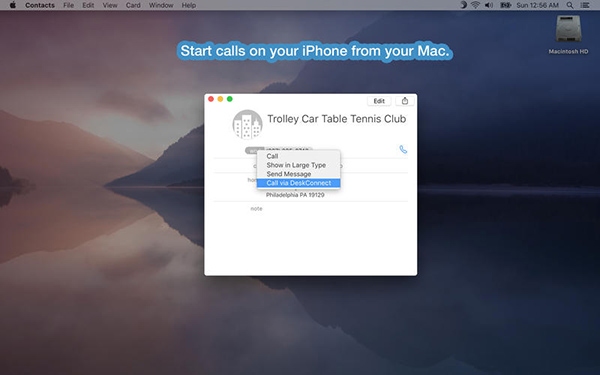Click the Edit button on contact card
600x375 pixels.
click(379, 101)
